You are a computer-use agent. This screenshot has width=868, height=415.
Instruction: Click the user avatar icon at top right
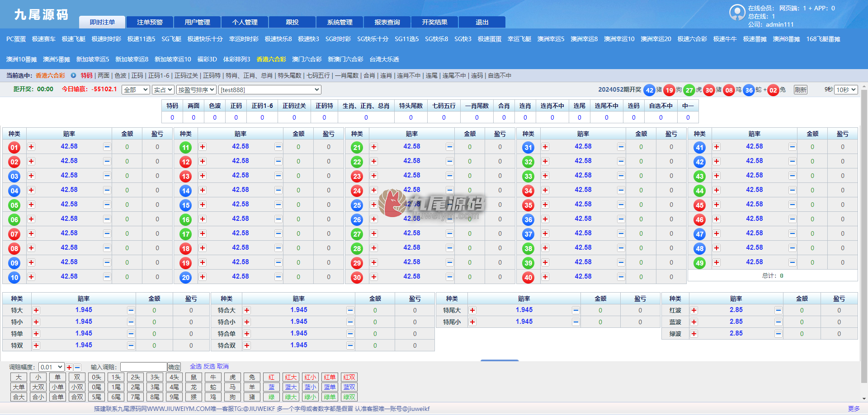(x=737, y=12)
